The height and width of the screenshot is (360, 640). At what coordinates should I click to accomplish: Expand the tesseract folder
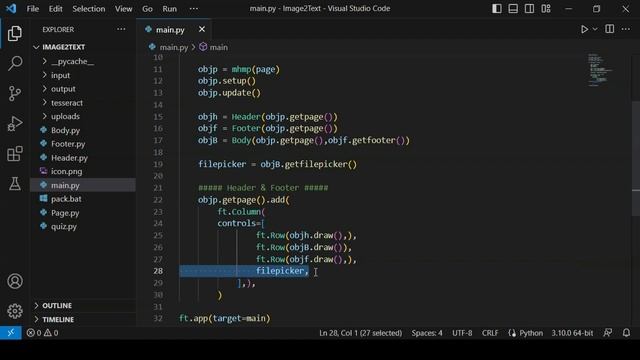coord(83,102)
